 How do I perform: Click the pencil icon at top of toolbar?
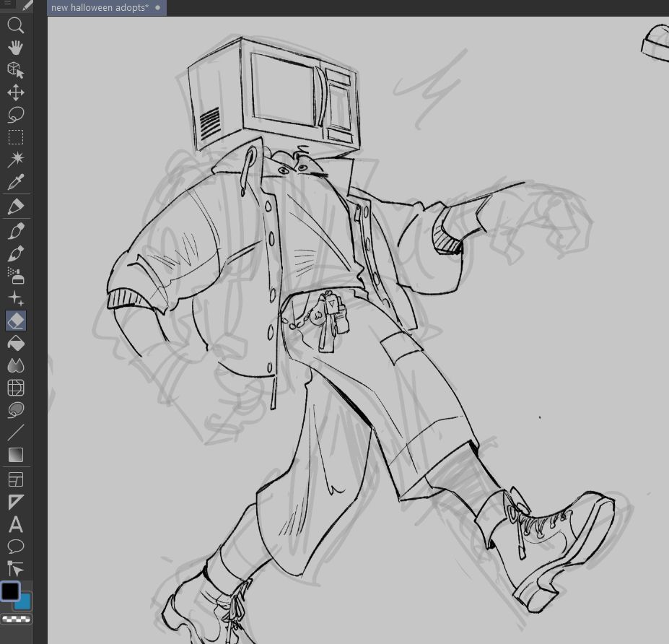(x=27, y=5)
